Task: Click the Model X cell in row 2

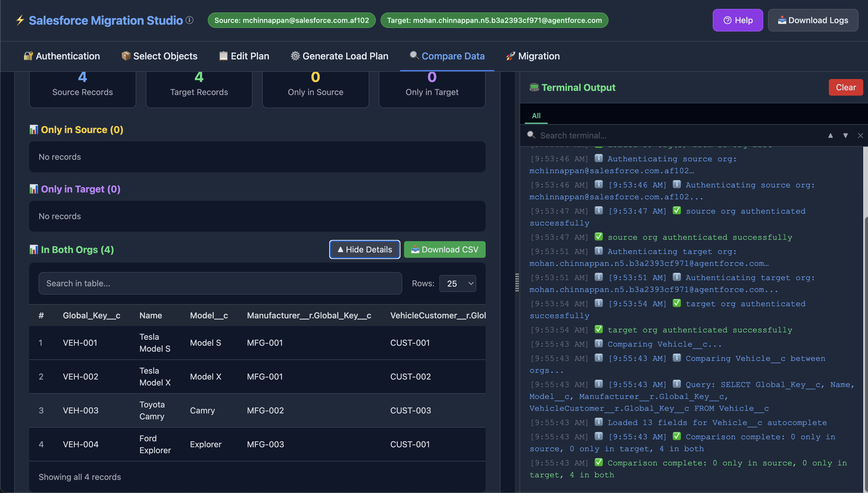Action: 205,377
